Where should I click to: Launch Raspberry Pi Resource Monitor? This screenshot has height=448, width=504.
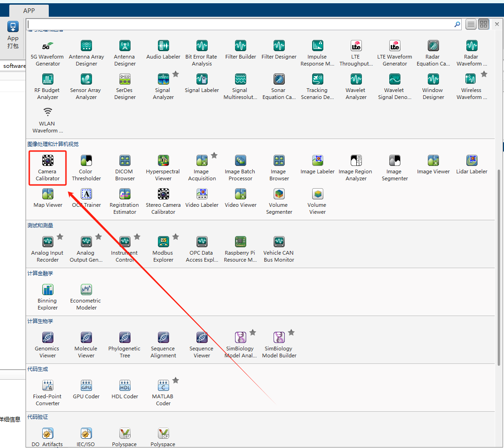pyautogui.click(x=241, y=249)
